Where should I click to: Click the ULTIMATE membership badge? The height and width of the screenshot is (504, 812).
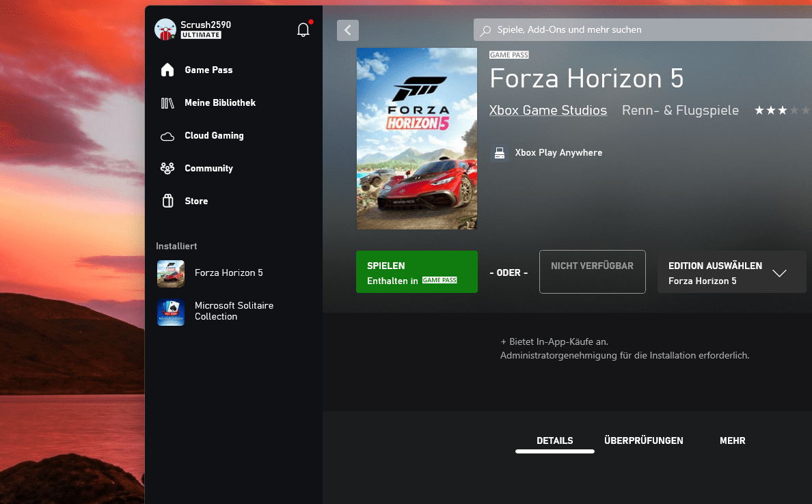(x=201, y=36)
